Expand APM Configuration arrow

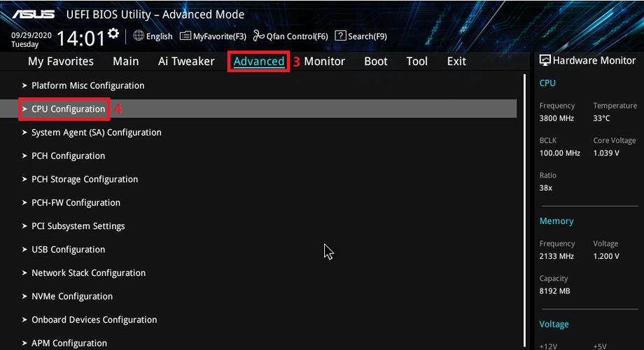24,343
